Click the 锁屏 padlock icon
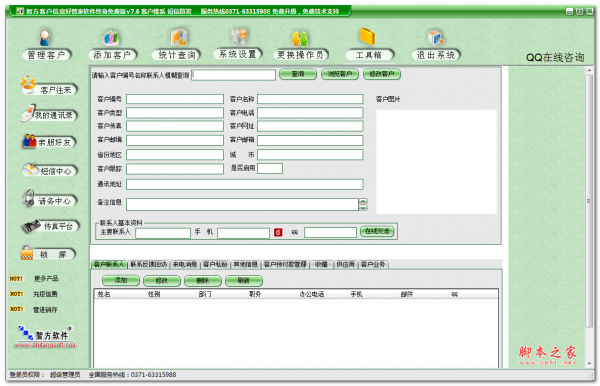Viewport: 600px width, 386px height. (27, 252)
